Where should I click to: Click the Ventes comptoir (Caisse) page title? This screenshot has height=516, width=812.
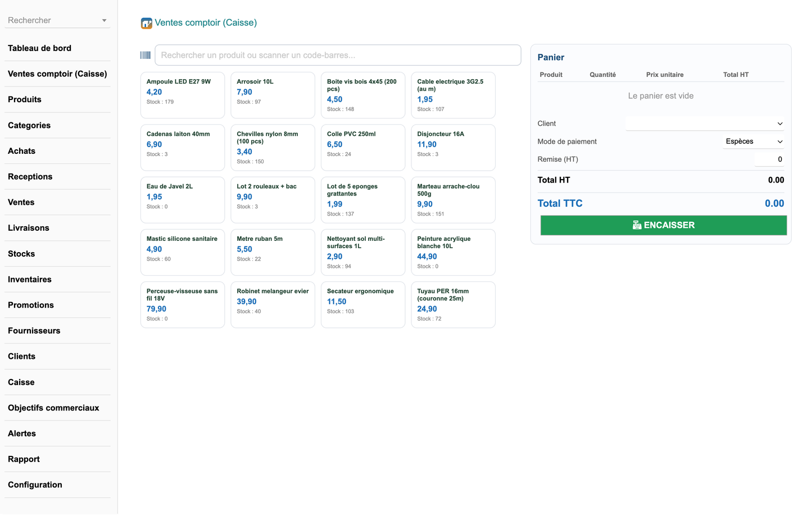(206, 23)
